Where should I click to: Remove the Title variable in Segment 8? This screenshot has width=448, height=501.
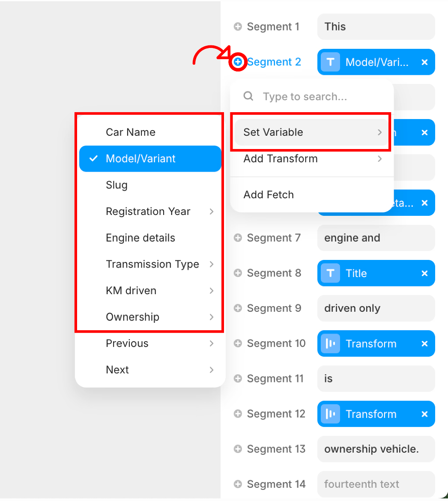(x=424, y=273)
